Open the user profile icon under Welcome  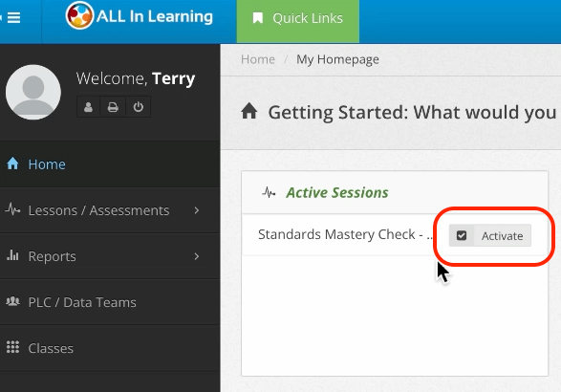point(88,107)
